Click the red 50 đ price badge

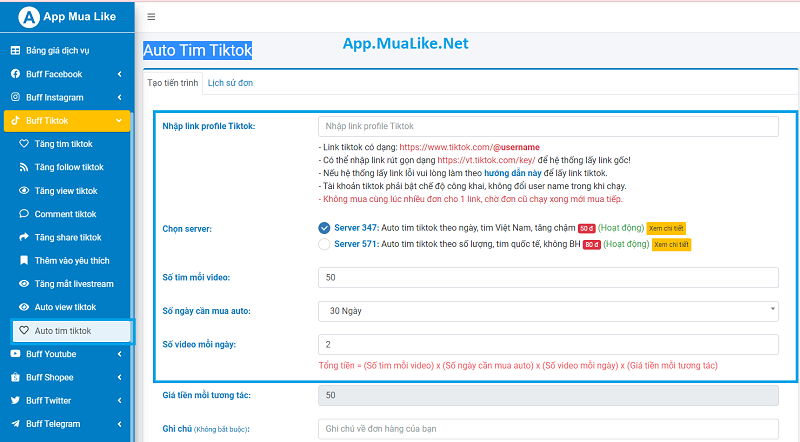[x=586, y=229]
